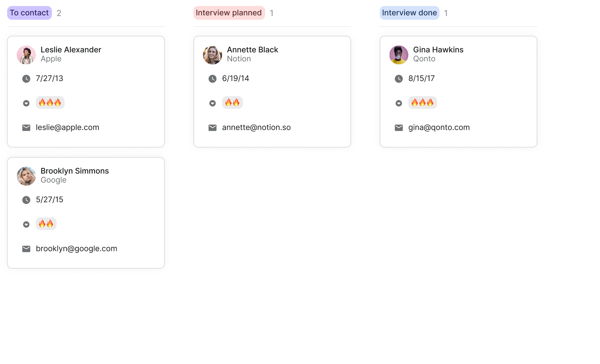This screenshot has height=364, width=600.
Task: Click the mail icon beside leslie@apple.com
Action: click(26, 128)
